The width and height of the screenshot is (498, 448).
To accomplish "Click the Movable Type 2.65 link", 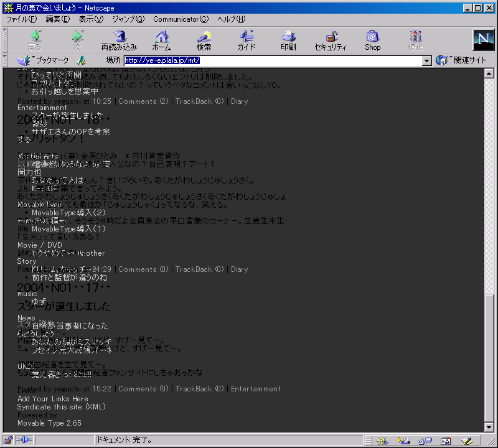I will tap(49, 423).
